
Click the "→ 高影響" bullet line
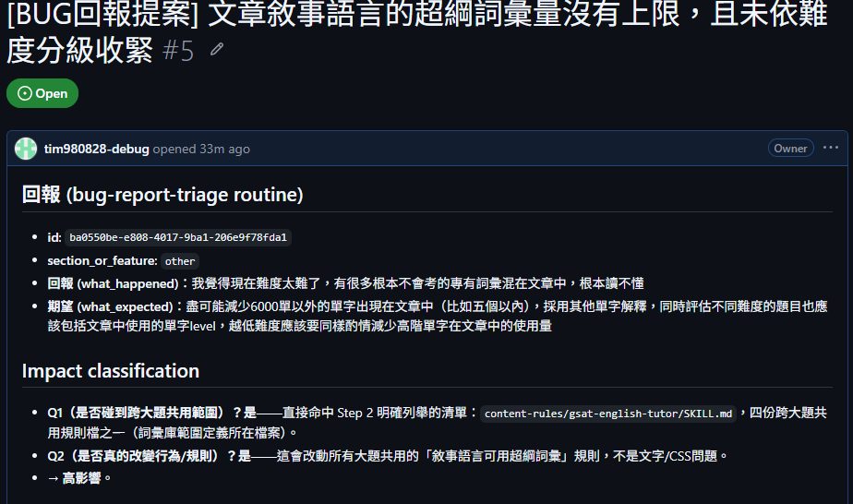click(x=79, y=478)
